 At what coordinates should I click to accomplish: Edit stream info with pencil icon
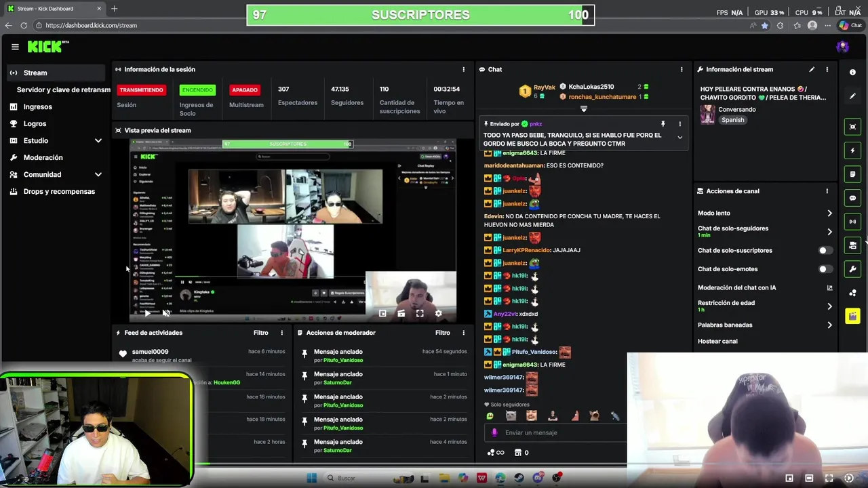pyautogui.click(x=812, y=69)
